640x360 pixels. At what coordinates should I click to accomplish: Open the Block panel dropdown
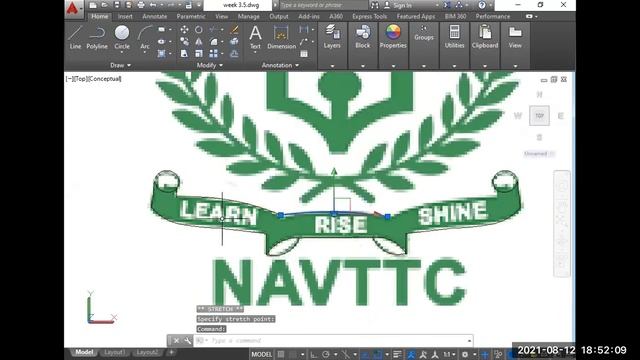tap(362, 66)
